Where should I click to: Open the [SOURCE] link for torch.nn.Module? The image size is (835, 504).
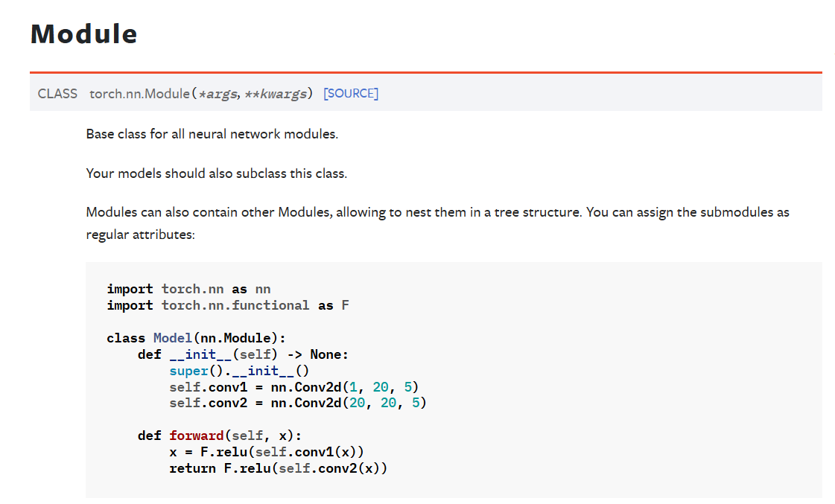[351, 94]
